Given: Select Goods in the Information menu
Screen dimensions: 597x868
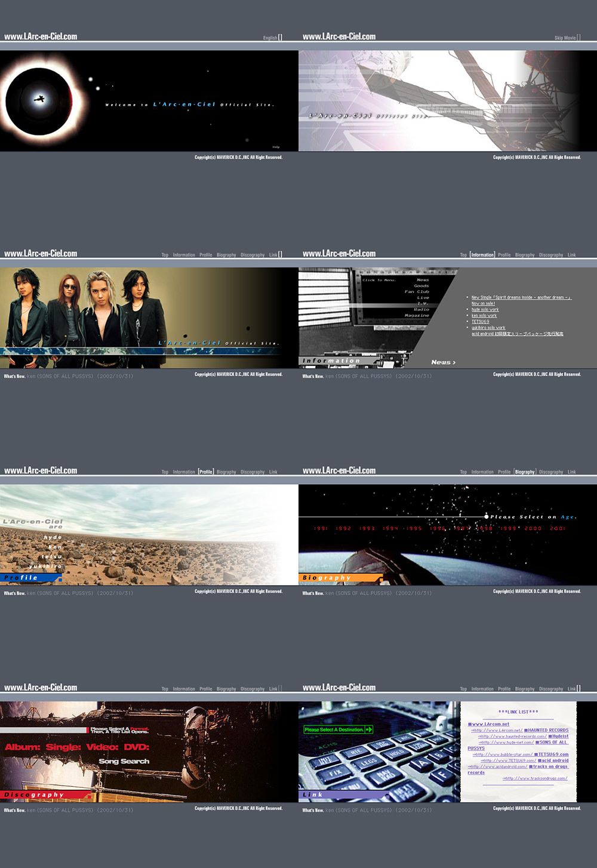Looking at the screenshot, I should [421, 286].
